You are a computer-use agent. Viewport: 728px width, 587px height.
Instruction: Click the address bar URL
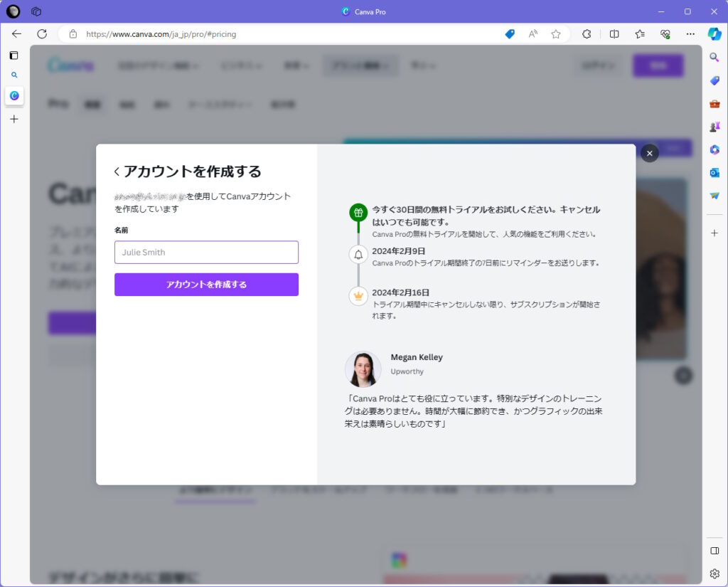(x=161, y=34)
